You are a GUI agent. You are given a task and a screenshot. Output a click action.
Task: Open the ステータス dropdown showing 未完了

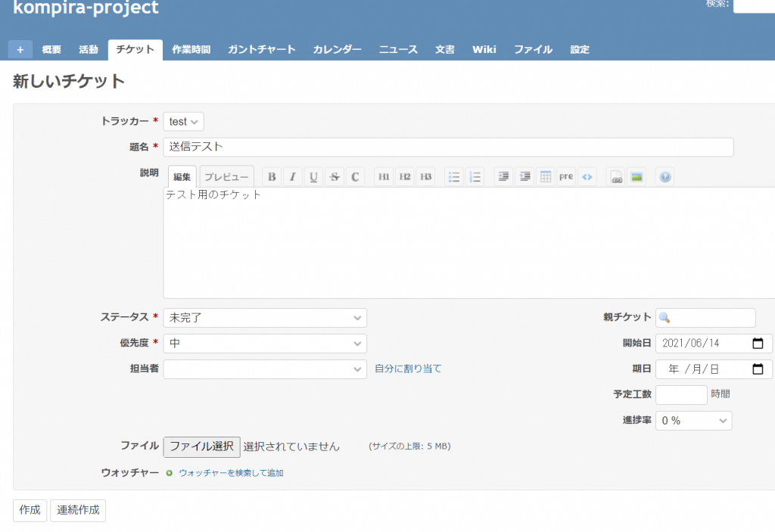pos(265,317)
